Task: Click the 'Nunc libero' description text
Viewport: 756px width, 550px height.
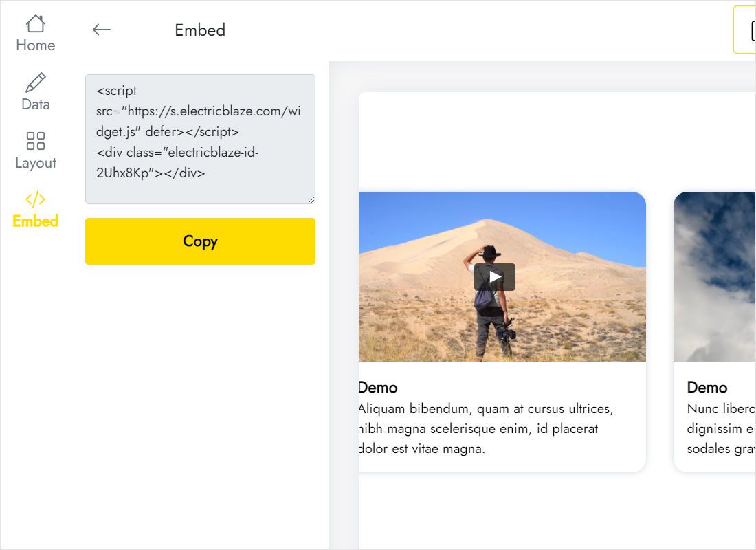Action: (721, 429)
